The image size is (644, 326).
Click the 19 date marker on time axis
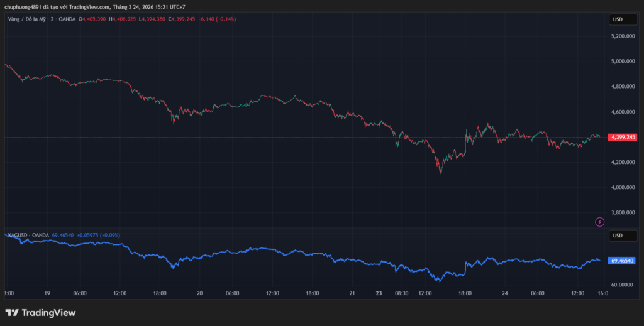pyautogui.click(x=48, y=293)
